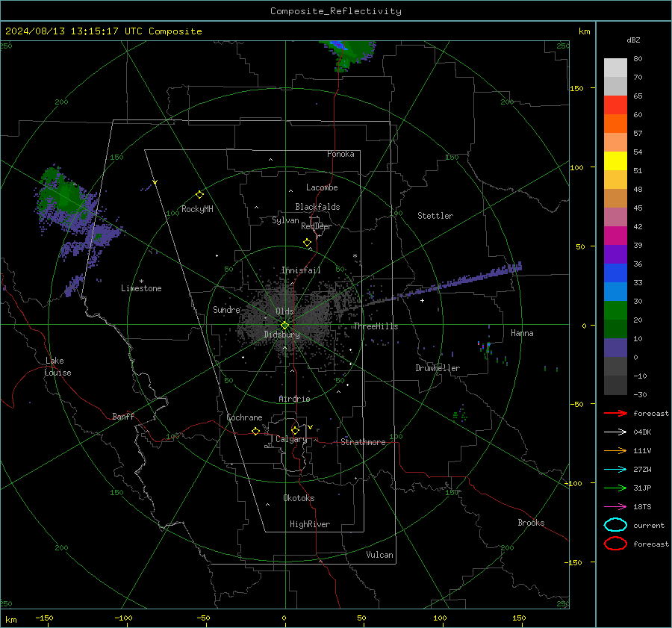Click the cyan 27ZW arrow icon
Image resolution: width=672 pixels, height=628 pixels.
pyautogui.click(x=615, y=470)
